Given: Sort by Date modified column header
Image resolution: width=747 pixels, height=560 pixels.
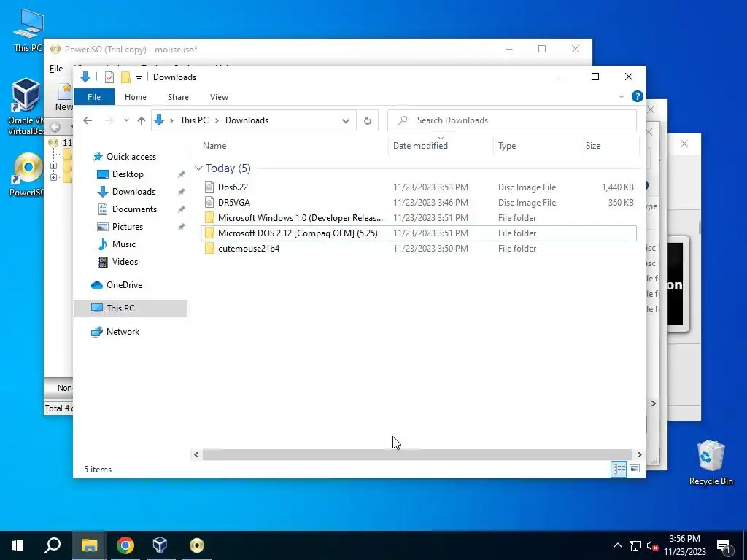Looking at the screenshot, I should click(420, 146).
